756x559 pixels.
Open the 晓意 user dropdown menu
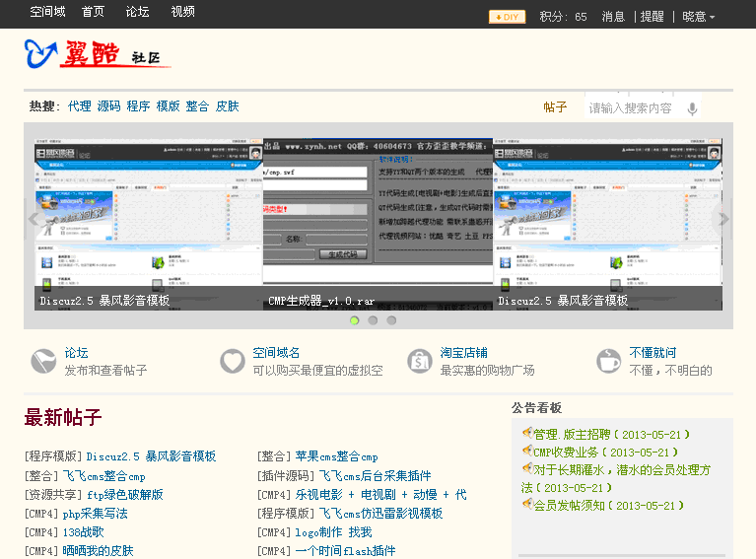click(698, 17)
